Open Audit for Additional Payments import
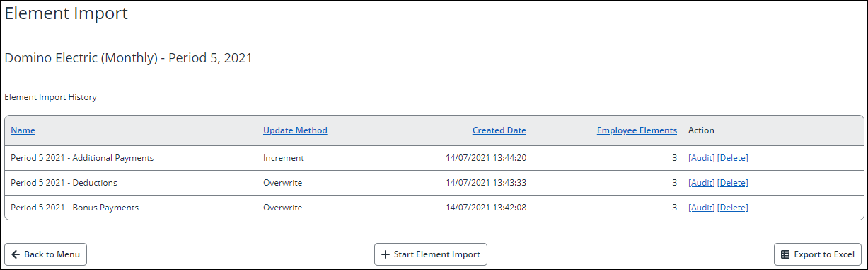This screenshot has height=270, width=868. (702, 158)
